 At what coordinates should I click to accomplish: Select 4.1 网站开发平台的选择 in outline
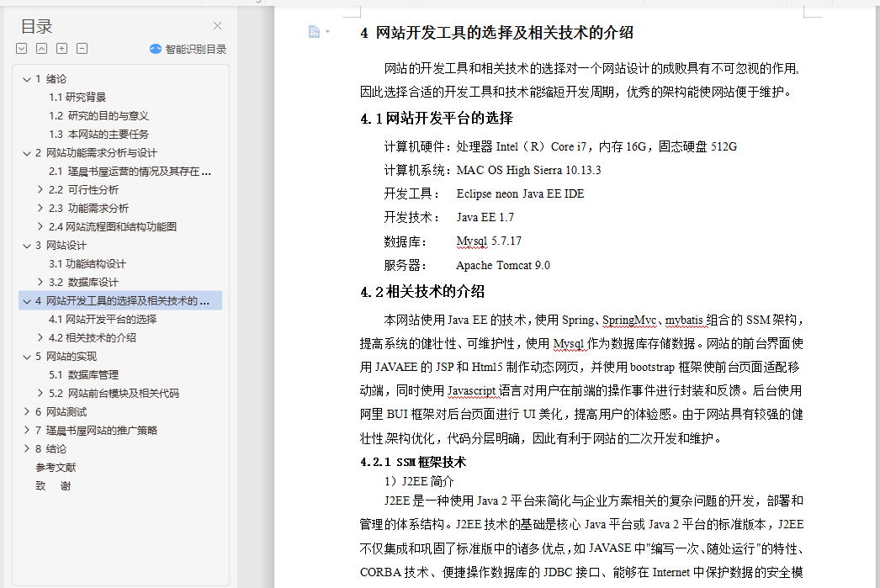pyautogui.click(x=103, y=320)
